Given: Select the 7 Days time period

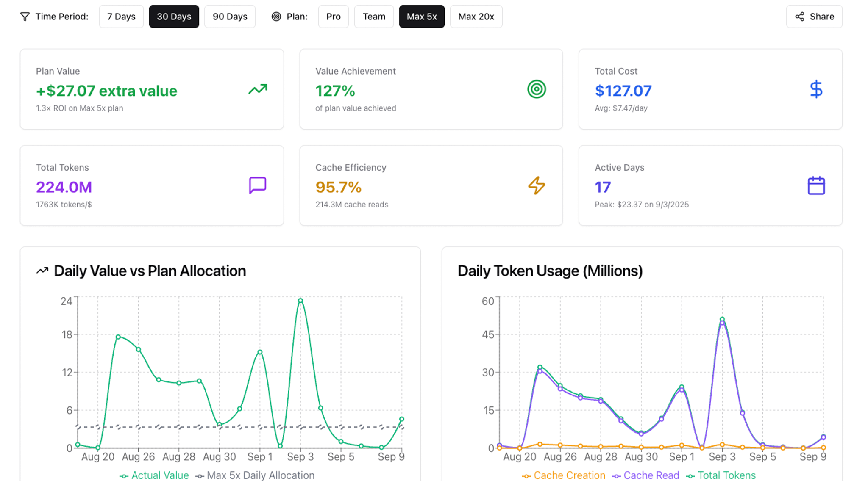Looking at the screenshot, I should pyautogui.click(x=121, y=17).
